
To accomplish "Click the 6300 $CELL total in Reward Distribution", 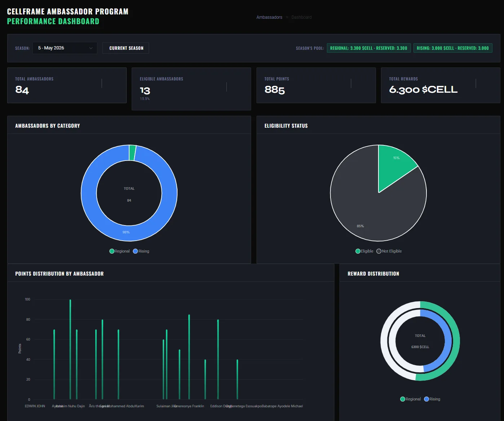I will click(420, 347).
